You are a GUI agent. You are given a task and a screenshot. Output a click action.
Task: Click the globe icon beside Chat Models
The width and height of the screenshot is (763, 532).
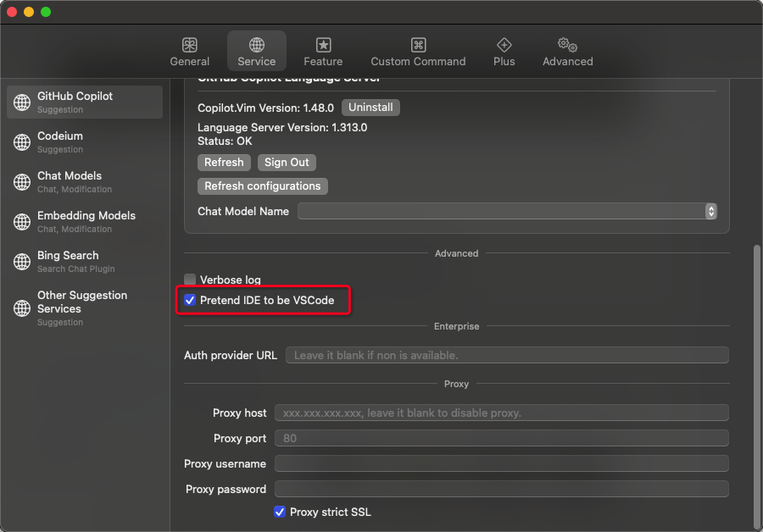pos(22,182)
